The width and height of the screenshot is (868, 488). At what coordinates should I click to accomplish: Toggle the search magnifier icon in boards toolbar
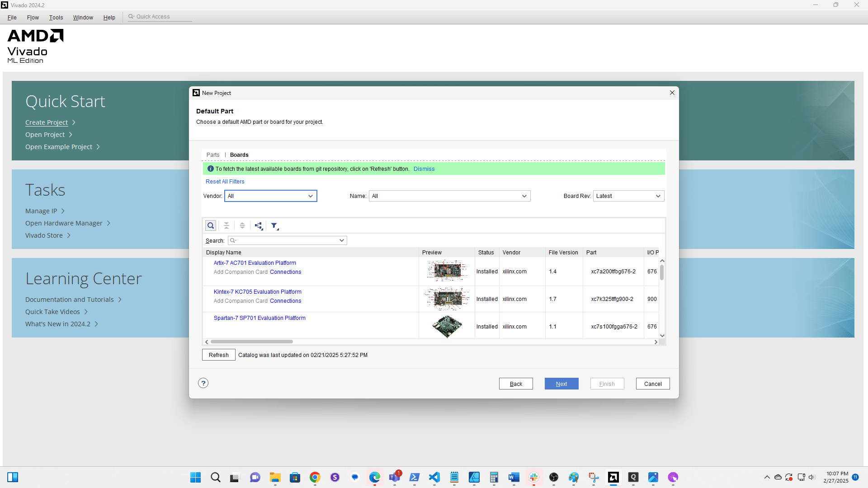[211, 225]
